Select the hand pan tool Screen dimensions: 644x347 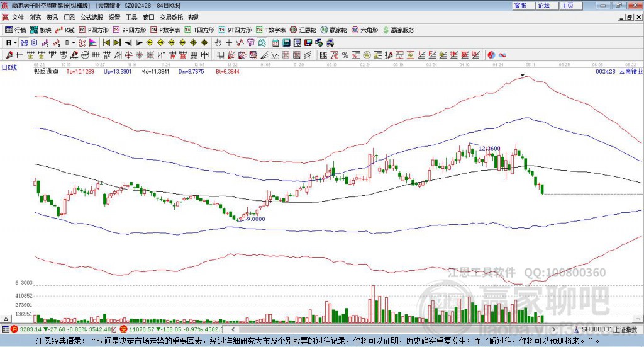[218, 43]
